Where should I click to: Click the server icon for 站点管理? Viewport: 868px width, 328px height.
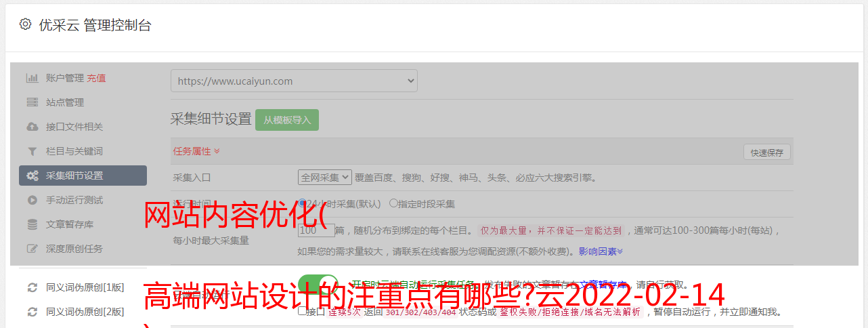coord(32,102)
